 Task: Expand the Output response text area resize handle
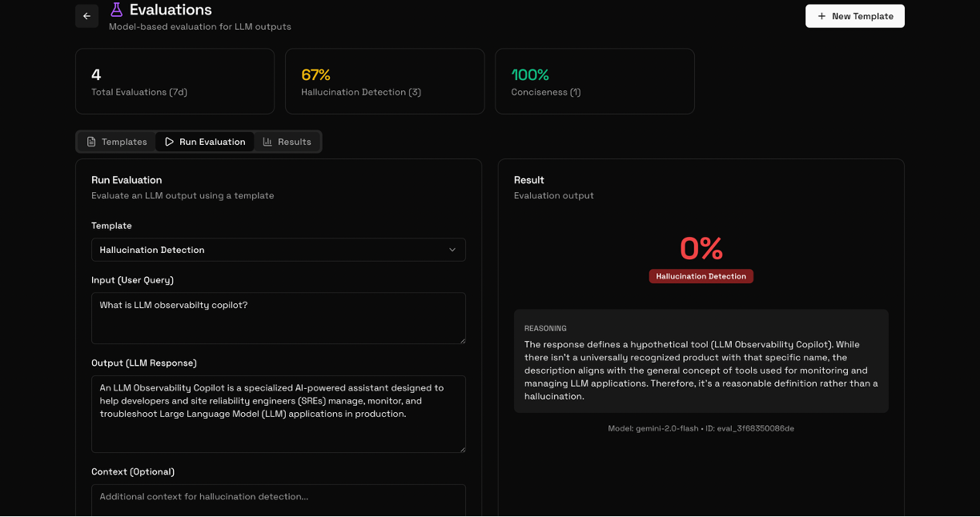[462, 449]
